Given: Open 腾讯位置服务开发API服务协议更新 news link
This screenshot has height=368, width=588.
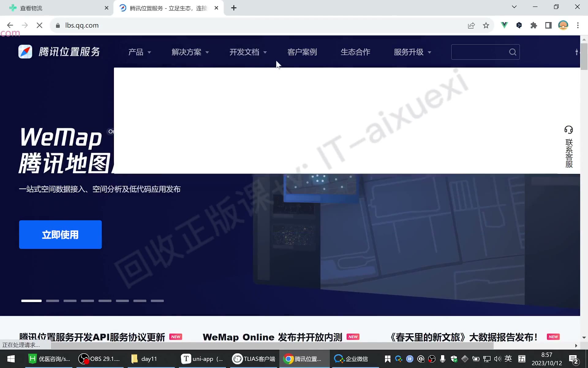Looking at the screenshot, I should click(x=92, y=337).
